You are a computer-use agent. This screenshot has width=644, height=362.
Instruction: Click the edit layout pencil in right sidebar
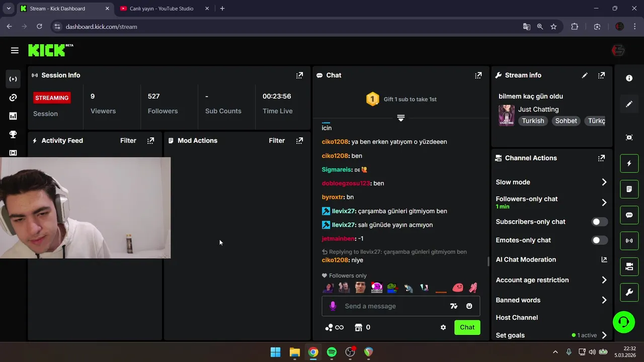pos(629,104)
